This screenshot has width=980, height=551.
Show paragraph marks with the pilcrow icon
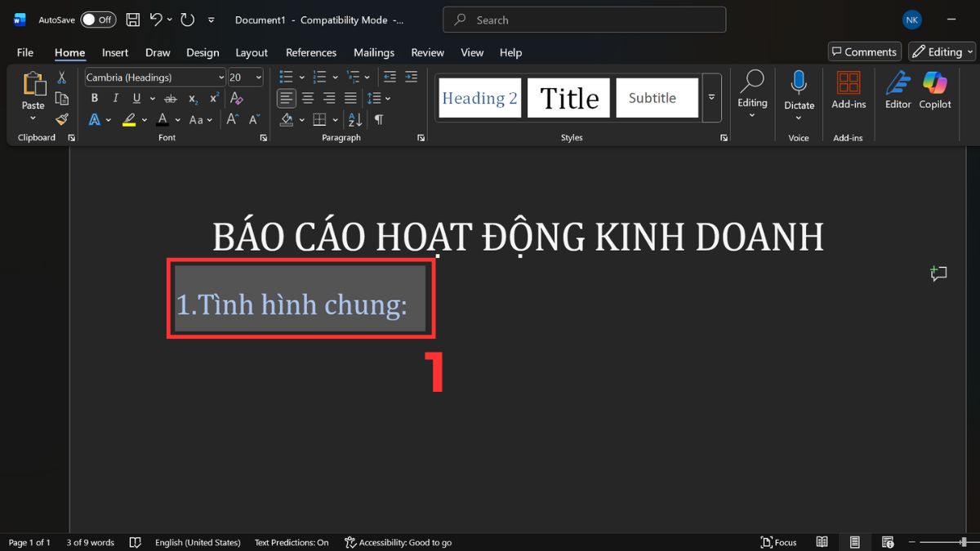click(x=377, y=119)
